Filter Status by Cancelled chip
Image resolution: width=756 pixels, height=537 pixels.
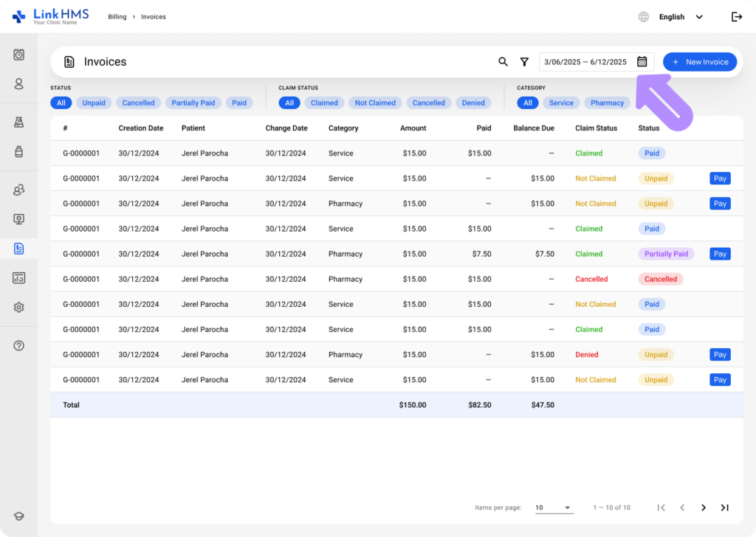[138, 103]
